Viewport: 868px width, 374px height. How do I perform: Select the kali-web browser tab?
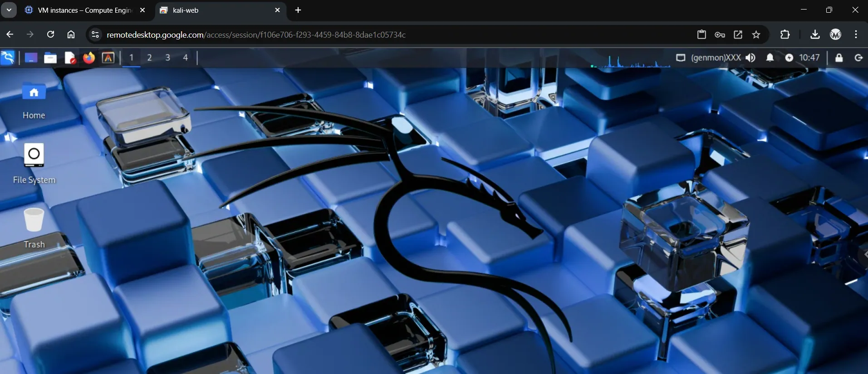coord(220,10)
